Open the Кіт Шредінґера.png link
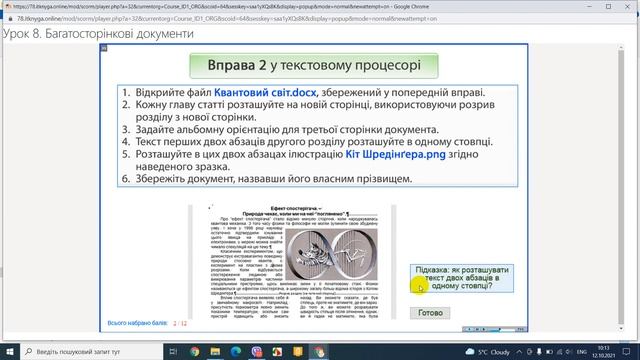 396,154
